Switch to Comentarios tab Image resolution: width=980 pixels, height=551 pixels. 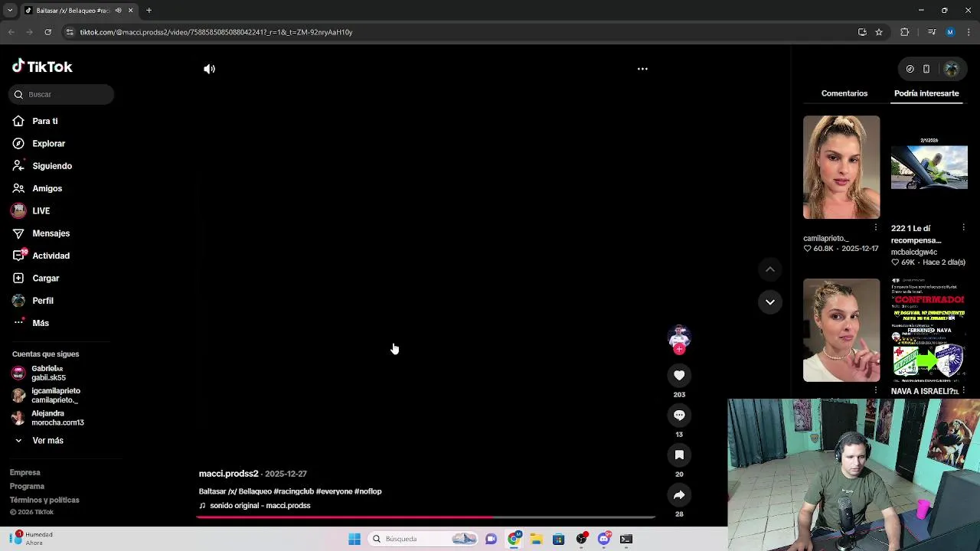pyautogui.click(x=844, y=93)
